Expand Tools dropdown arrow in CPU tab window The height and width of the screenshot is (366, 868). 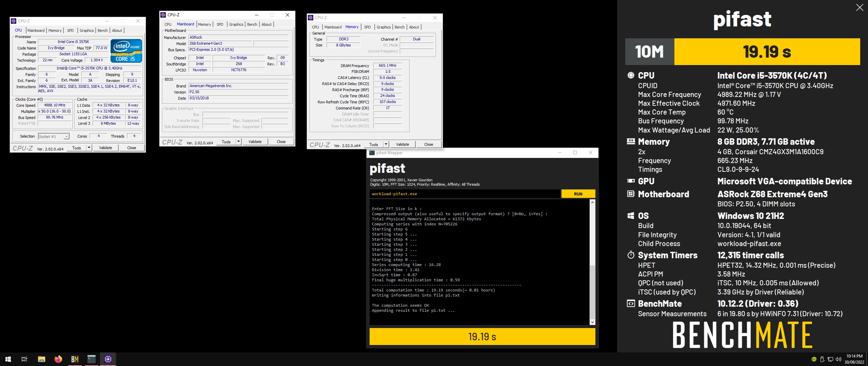[x=89, y=148]
